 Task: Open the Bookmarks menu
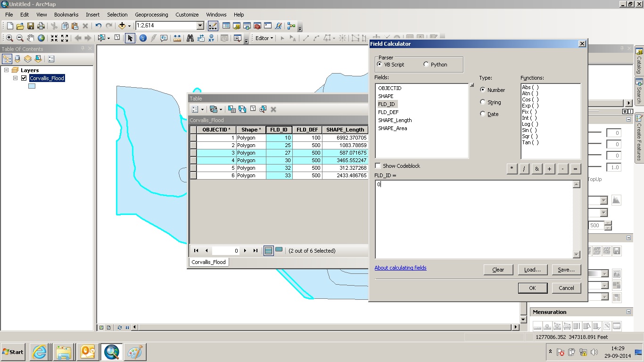coord(66,15)
